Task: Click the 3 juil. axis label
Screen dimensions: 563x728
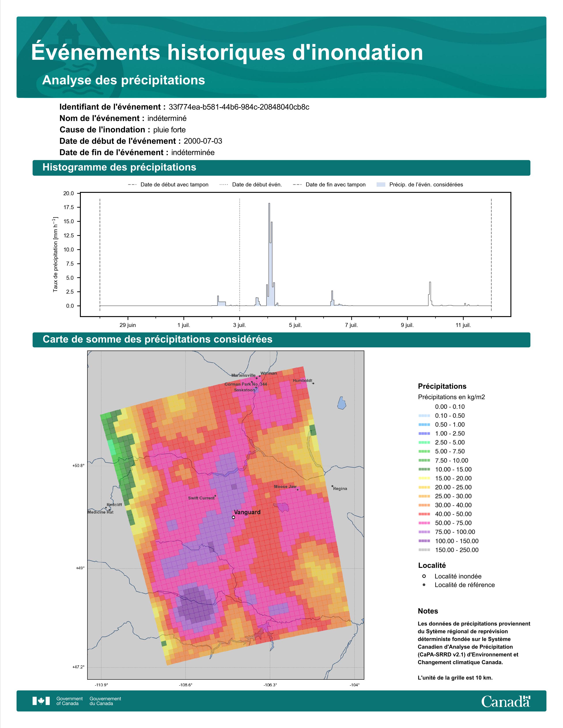Action: click(240, 325)
